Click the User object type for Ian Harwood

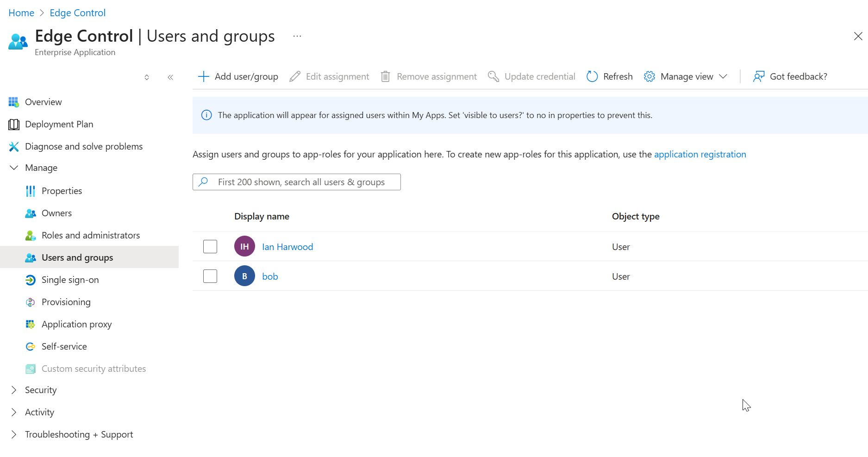tap(621, 247)
